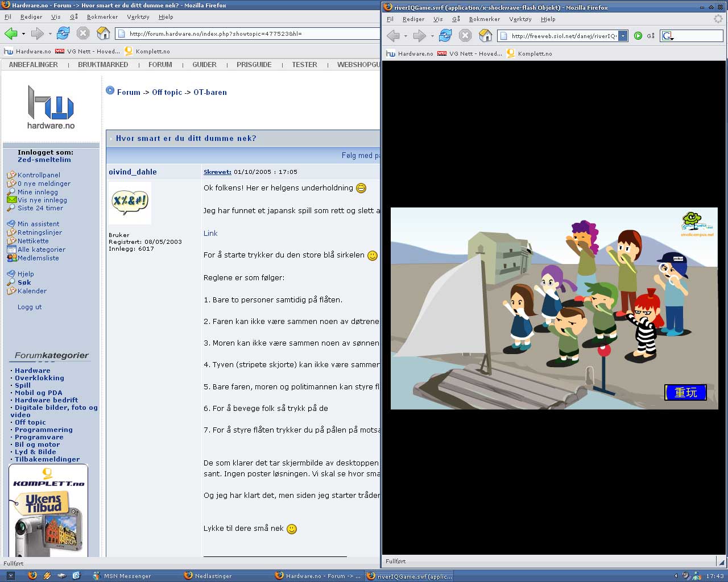Click activity throbber in riverIQGame window
The width and height of the screenshot is (728, 582).
click(x=718, y=19)
